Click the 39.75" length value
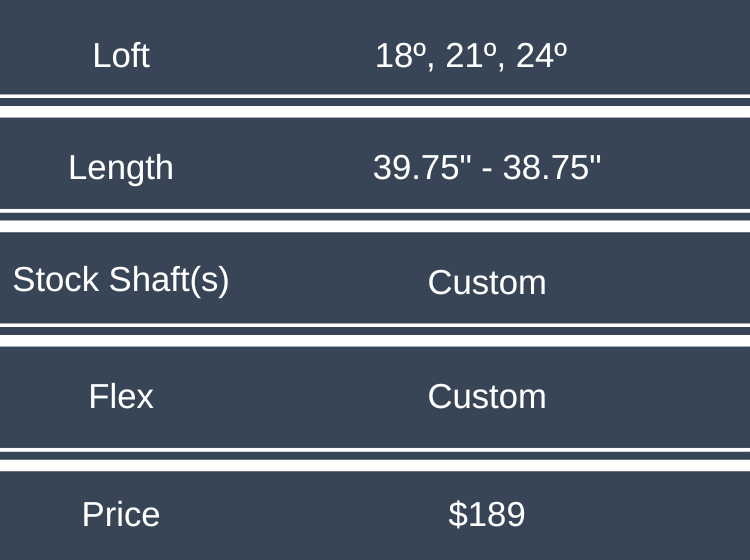750x560 pixels. (422, 168)
